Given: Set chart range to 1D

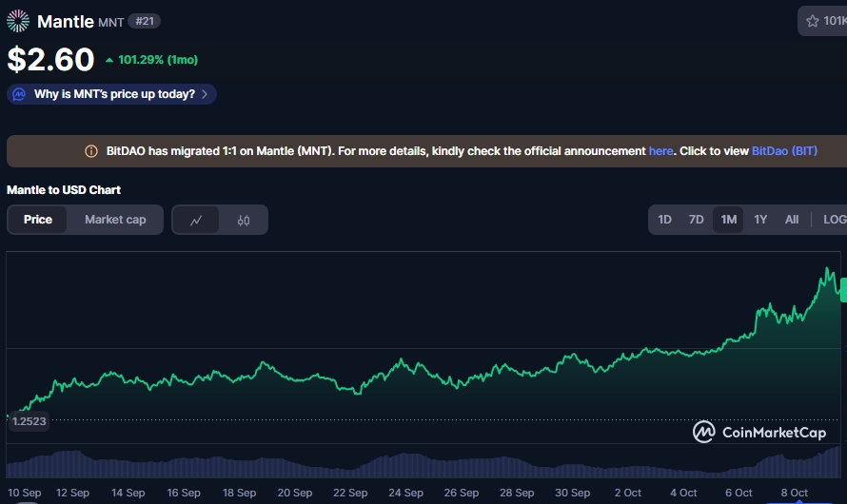Looking at the screenshot, I should click(x=664, y=220).
